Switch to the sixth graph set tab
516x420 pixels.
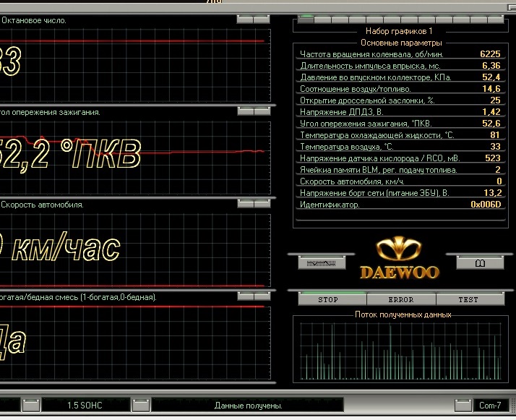[392, 20]
